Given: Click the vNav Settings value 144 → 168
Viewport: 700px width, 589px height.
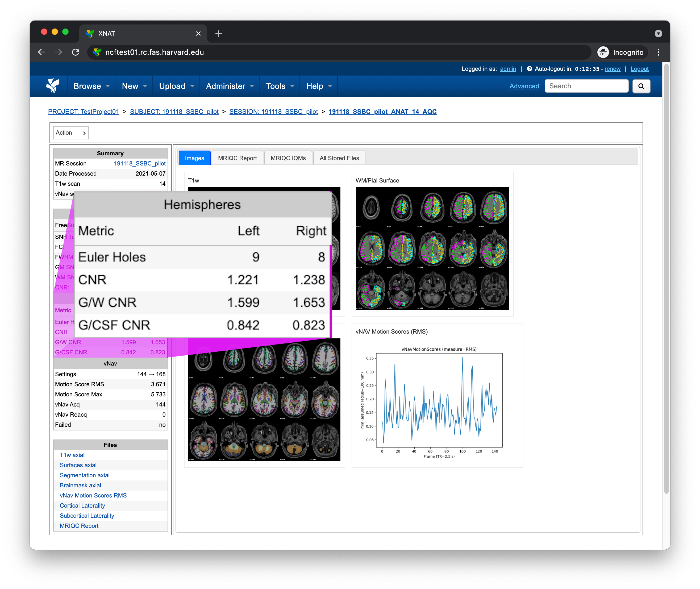Looking at the screenshot, I should 151,374.
